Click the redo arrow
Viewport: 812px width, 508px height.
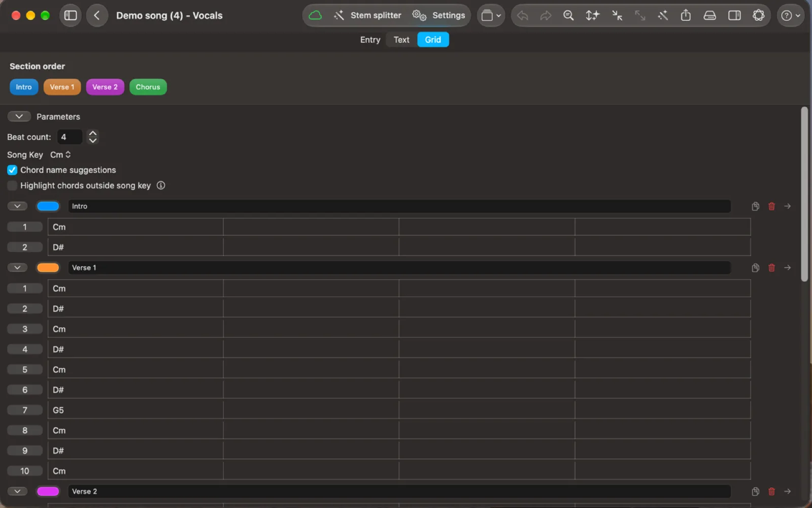(546, 16)
